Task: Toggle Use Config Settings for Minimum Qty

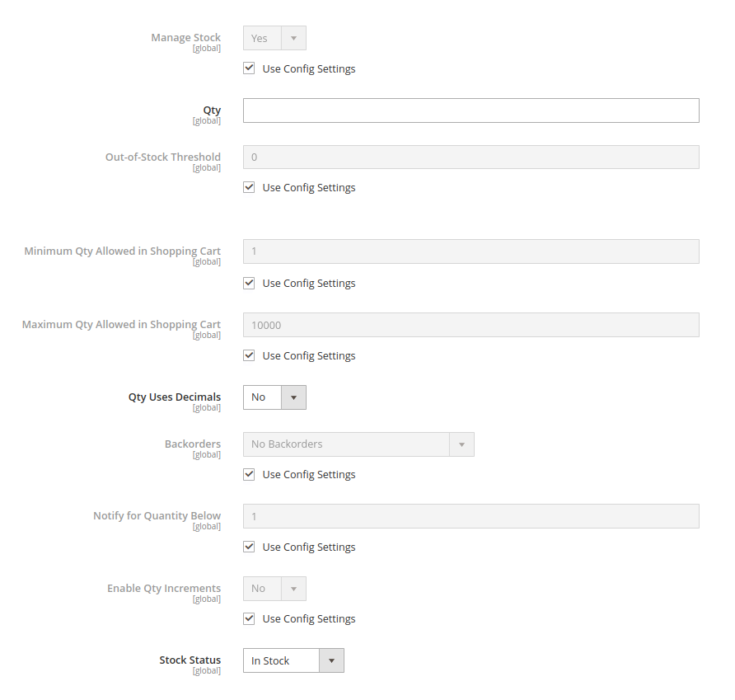Action: tap(249, 284)
